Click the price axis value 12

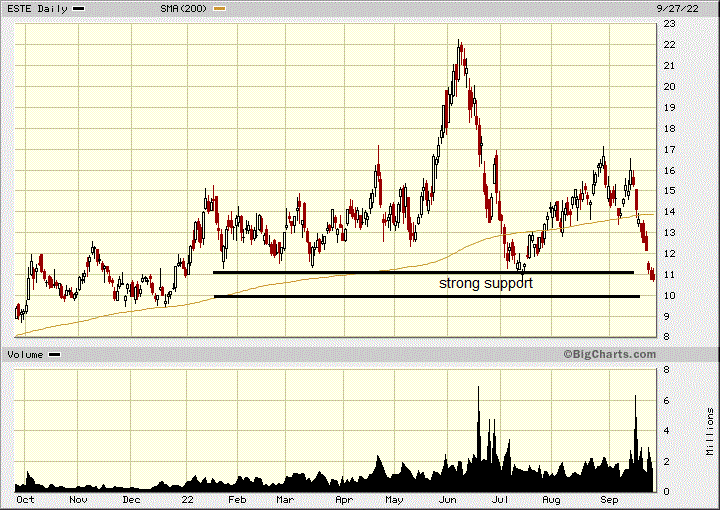point(669,253)
